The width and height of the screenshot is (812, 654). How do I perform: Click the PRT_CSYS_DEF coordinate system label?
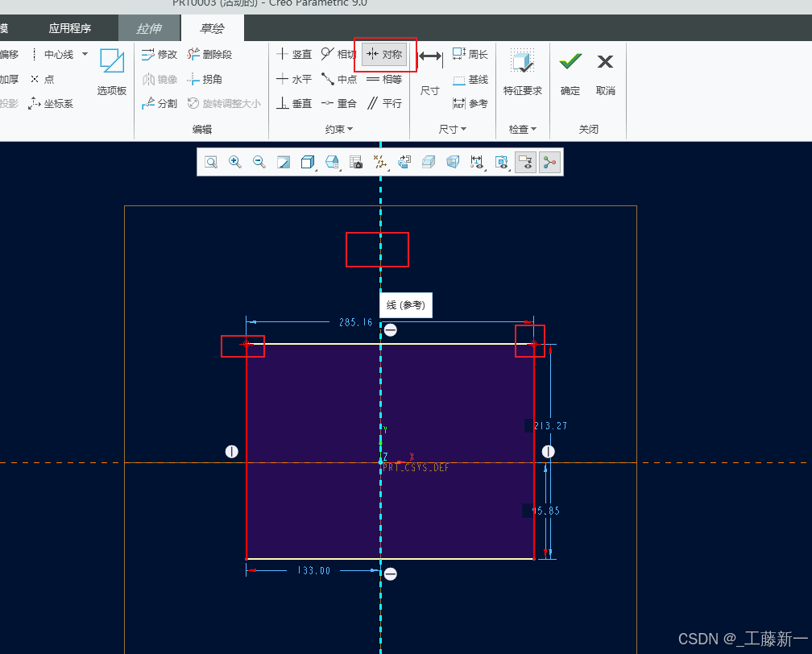tap(416, 468)
